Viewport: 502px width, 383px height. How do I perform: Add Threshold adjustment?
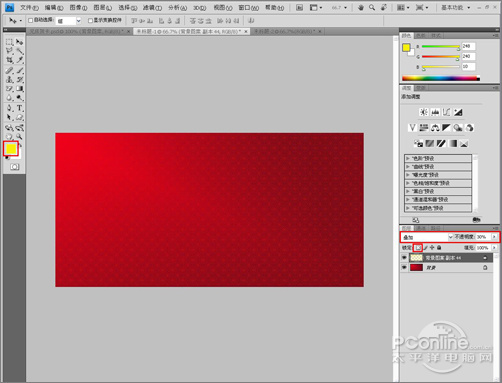click(x=441, y=144)
